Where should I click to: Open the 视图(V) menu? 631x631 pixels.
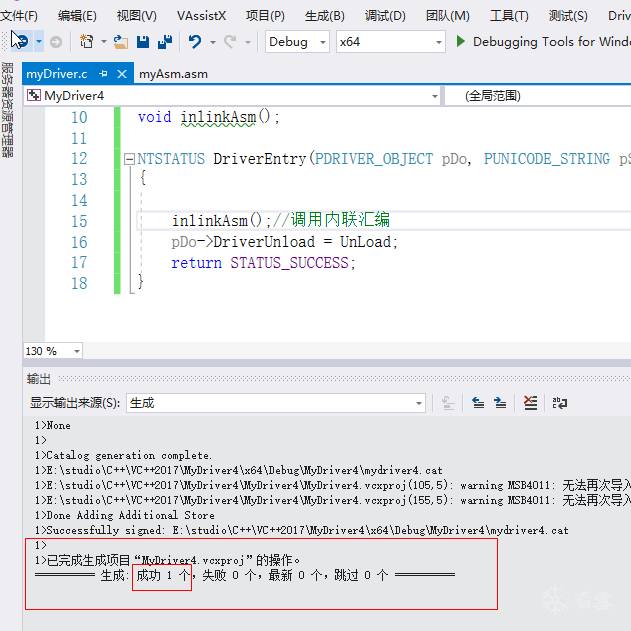(x=136, y=16)
